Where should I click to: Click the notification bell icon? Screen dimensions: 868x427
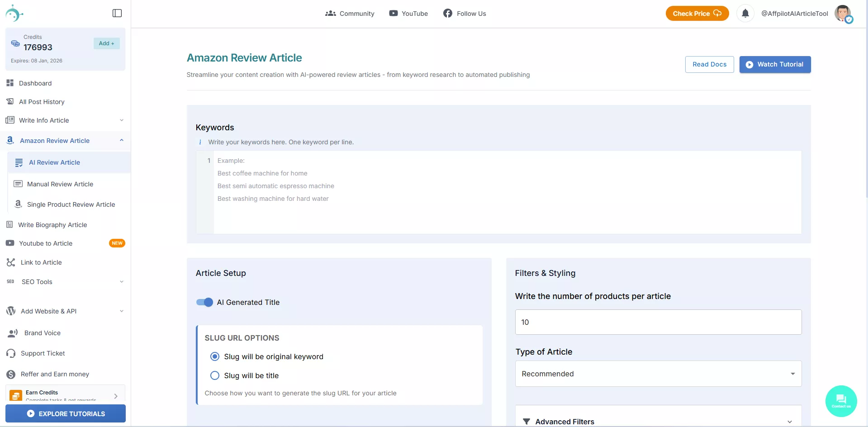pyautogui.click(x=745, y=14)
